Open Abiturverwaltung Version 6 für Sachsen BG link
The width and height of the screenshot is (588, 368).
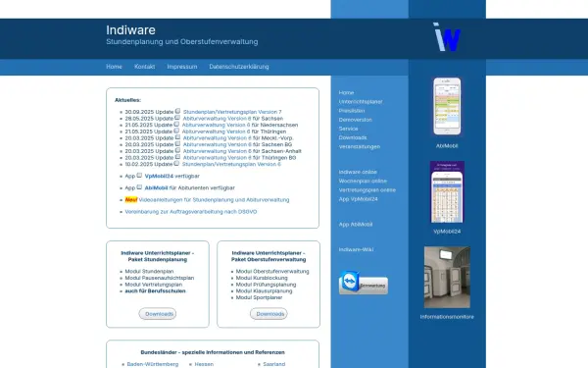(218, 144)
